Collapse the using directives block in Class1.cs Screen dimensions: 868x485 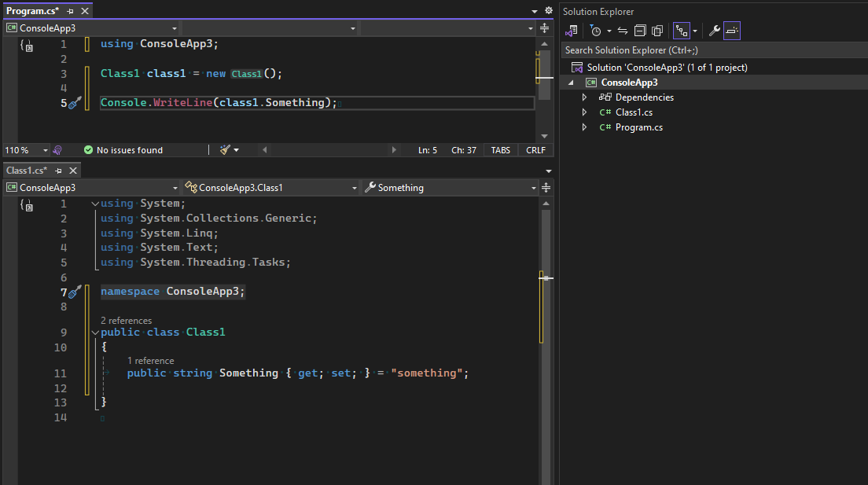95,204
